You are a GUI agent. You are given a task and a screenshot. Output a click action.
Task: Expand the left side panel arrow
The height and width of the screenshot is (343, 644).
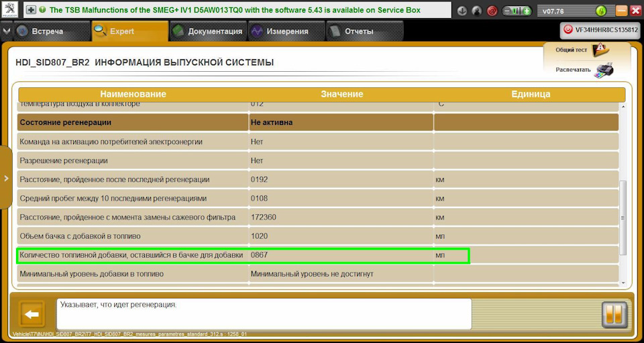click(6, 178)
